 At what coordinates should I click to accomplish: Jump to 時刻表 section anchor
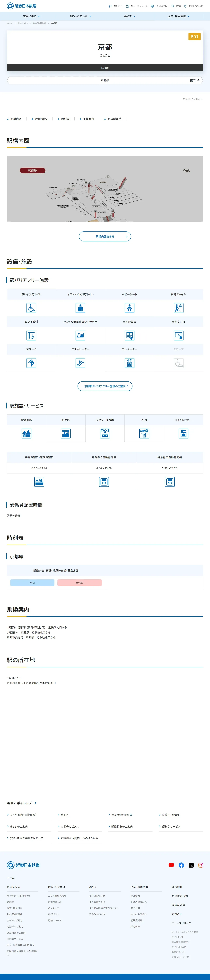63,119
